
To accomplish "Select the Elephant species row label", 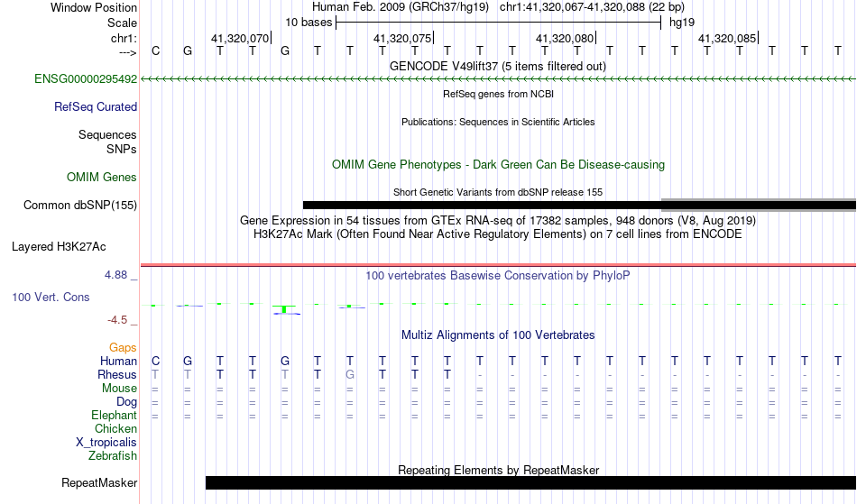I will [x=115, y=416].
